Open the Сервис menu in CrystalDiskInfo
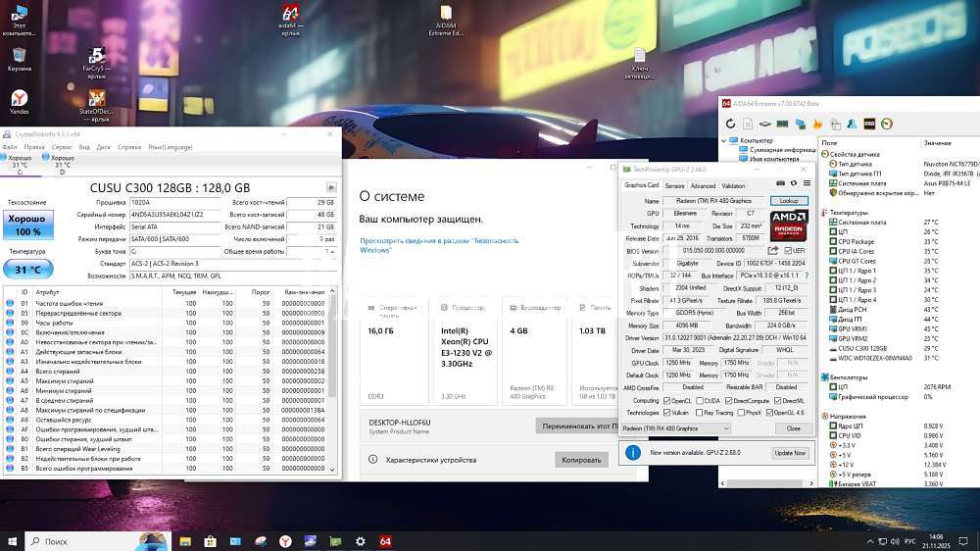The image size is (980, 551). [x=62, y=147]
